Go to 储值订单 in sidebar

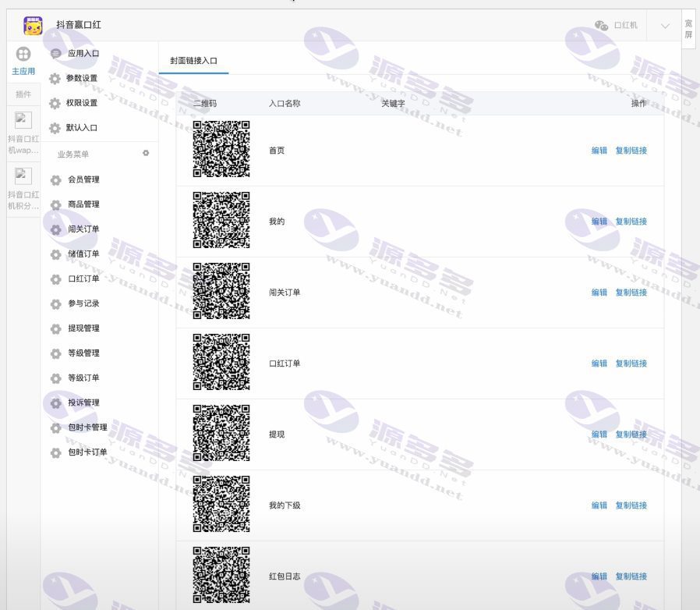coord(83,254)
